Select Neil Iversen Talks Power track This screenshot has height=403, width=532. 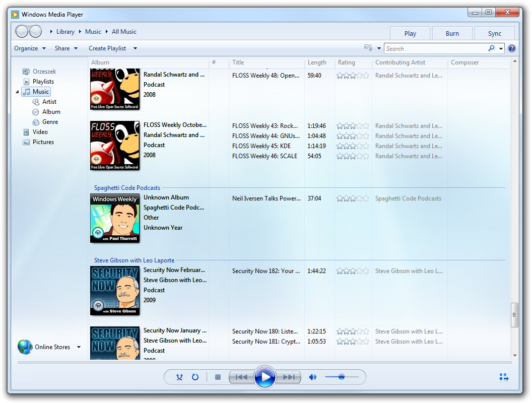[x=267, y=198]
